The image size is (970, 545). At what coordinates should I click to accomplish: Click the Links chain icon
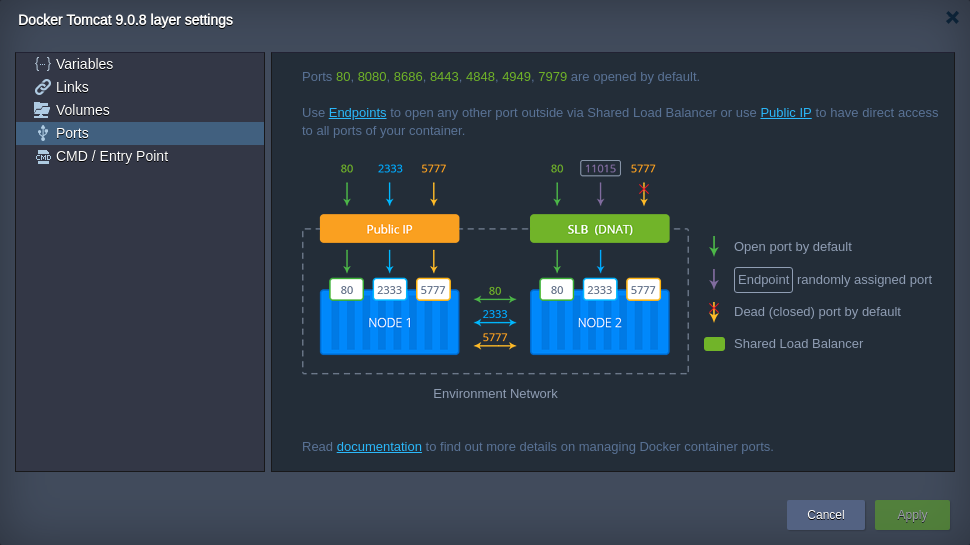[42, 87]
